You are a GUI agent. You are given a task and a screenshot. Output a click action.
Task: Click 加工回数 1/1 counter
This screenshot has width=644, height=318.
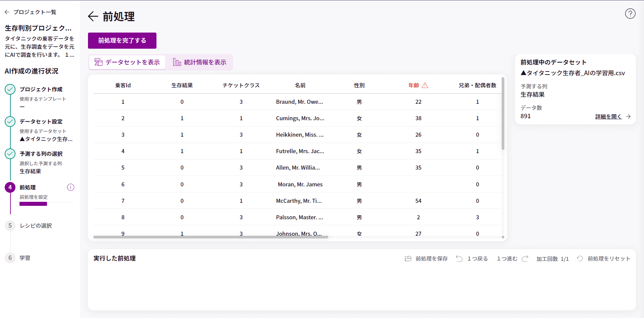tap(552, 259)
